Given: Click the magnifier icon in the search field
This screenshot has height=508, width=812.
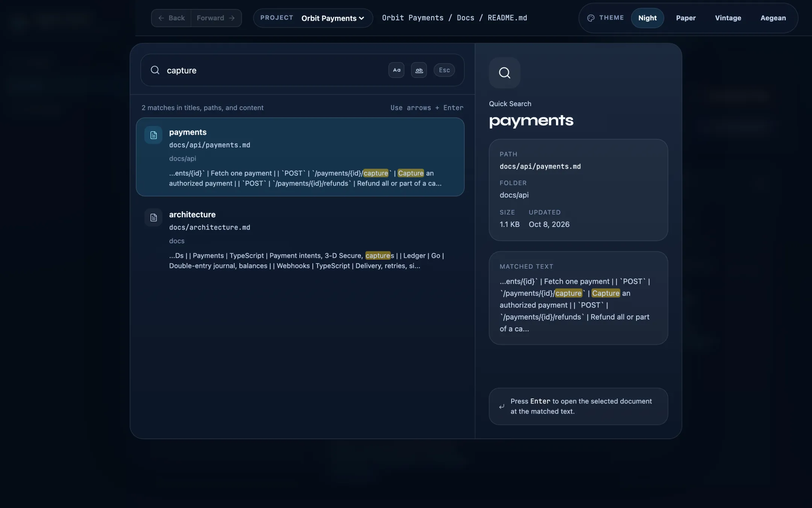Looking at the screenshot, I should (x=155, y=70).
